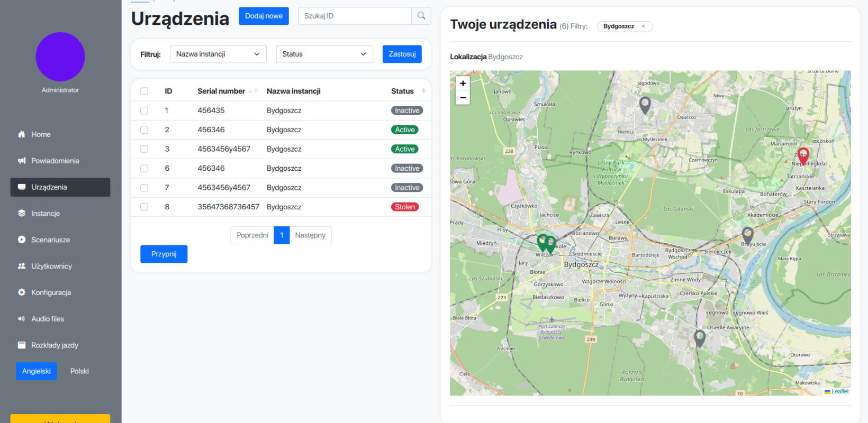Click the sort arrows beside Status header
Image resolution: width=868 pixels, height=423 pixels.
(423, 91)
